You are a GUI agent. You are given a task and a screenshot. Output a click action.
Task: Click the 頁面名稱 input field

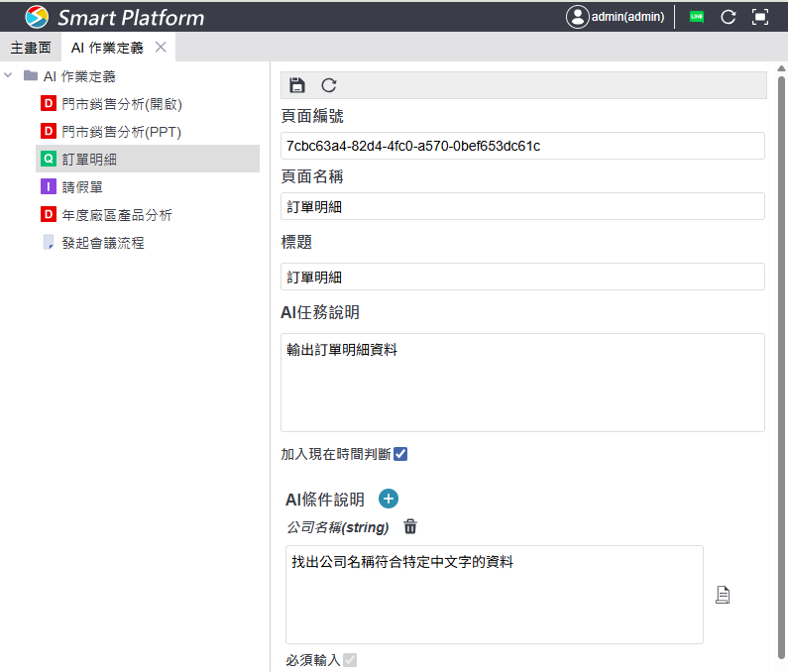point(522,206)
